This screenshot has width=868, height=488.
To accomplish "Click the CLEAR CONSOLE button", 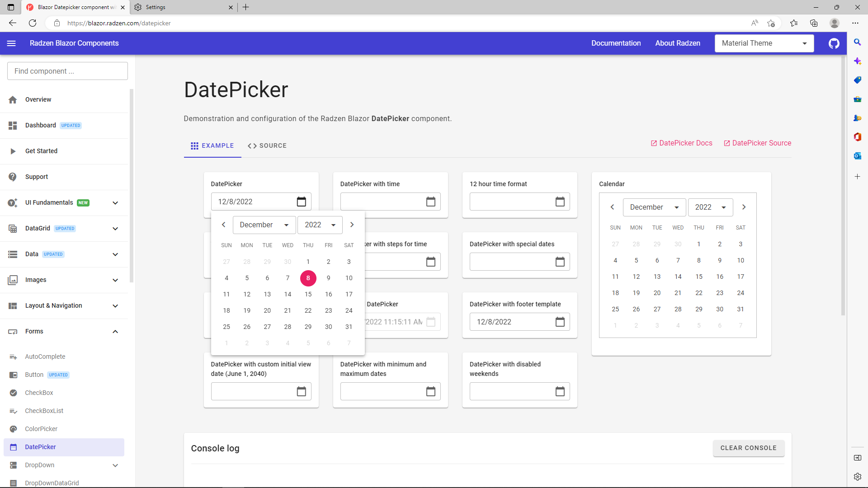I will point(748,448).
